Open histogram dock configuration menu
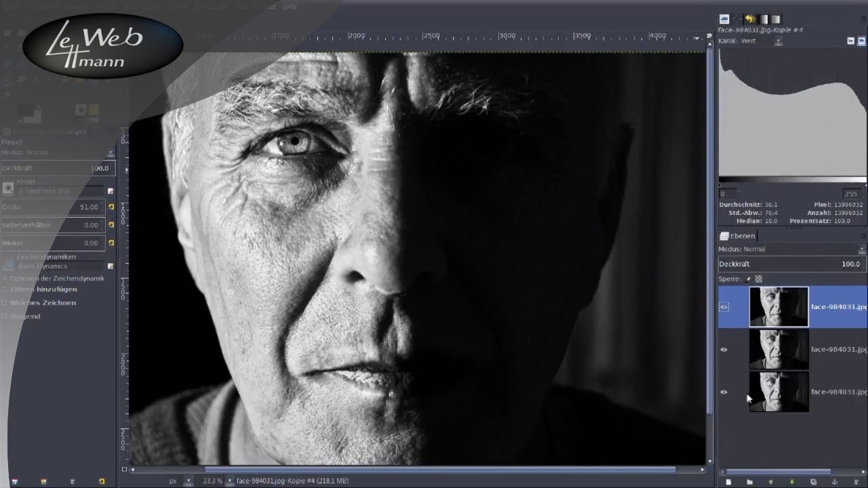The height and width of the screenshot is (488, 868). (863, 19)
